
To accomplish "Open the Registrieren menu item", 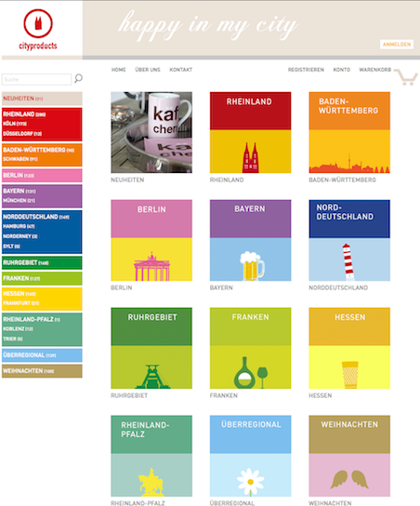I will (306, 70).
